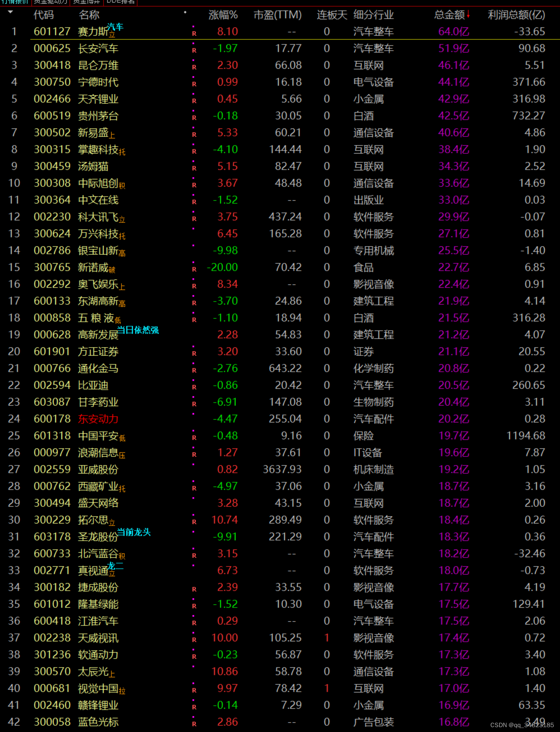The height and width of the screenshot is (732, 560).
Task: Click the 1194.68 profit value for 中国平安
Action: 526,436
